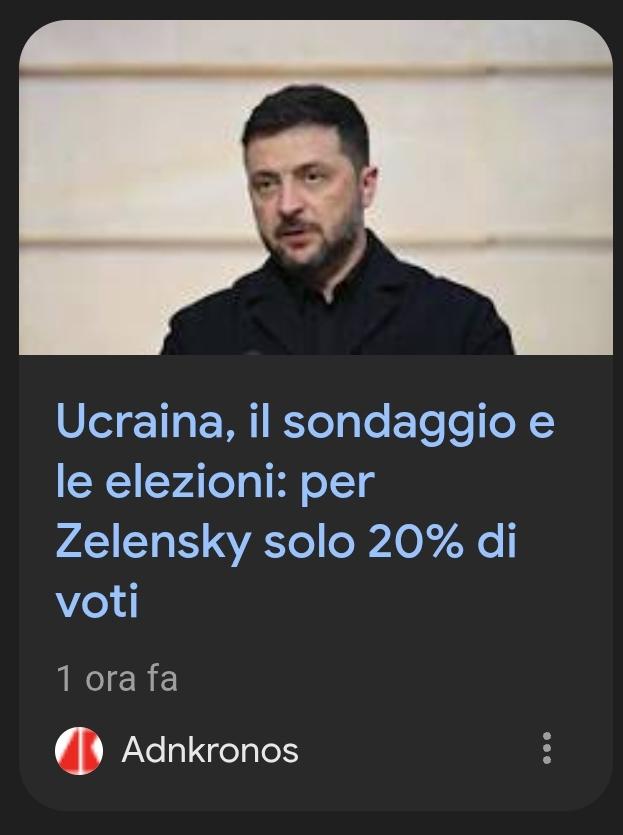The height and width of the screenshot is (835, 623).
Task: Select the "le elezioni: per" headline line
Action: tap(215, 482)
